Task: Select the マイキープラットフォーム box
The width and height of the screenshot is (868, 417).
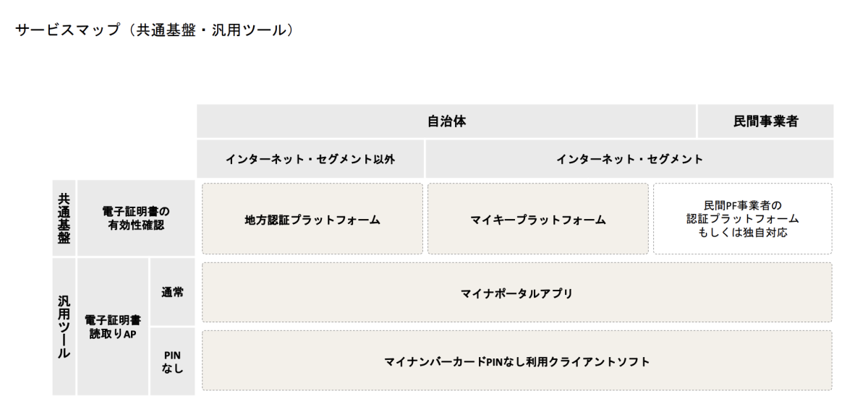Action: pos(538,220)
